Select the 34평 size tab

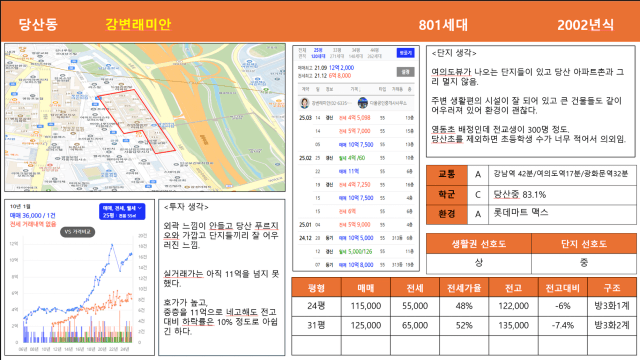pyautogui.click(x=356, y=53)
